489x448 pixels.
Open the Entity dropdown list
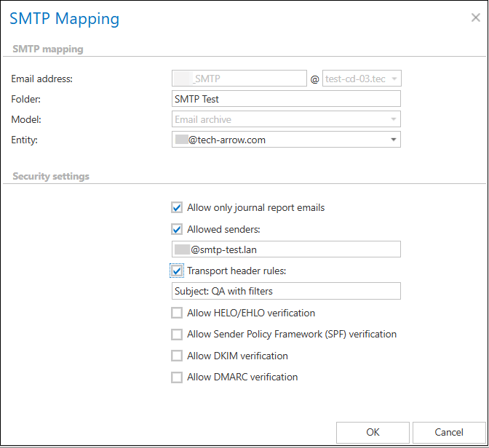(x=393, y=140)
